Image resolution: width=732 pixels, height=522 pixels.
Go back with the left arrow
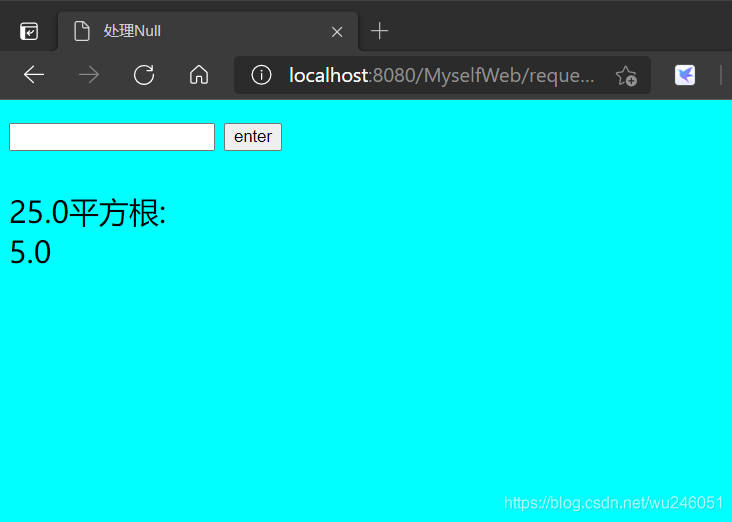[34, 75]
